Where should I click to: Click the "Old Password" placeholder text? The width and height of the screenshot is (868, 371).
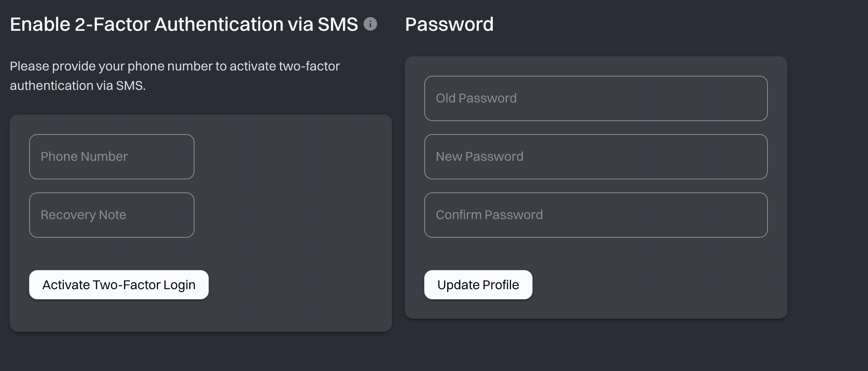[476, 98]
